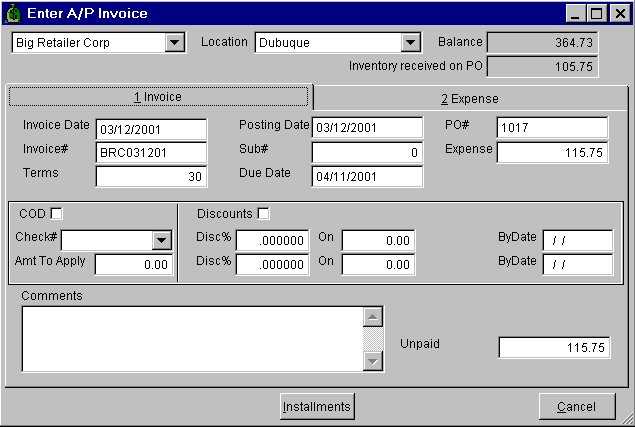Switch to the 2 Expense tab
Screen dimensions: 635x427
[x=469, y=98]
